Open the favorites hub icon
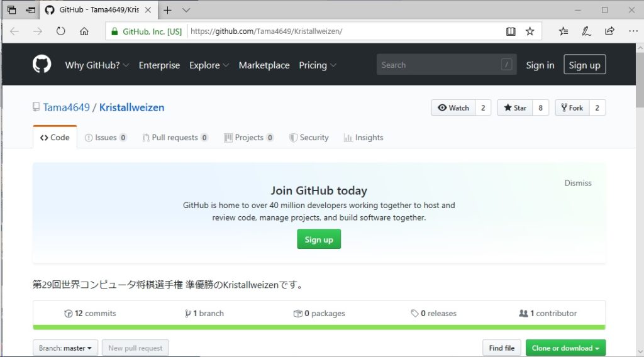Screen dimensions: 644x357 563,31
